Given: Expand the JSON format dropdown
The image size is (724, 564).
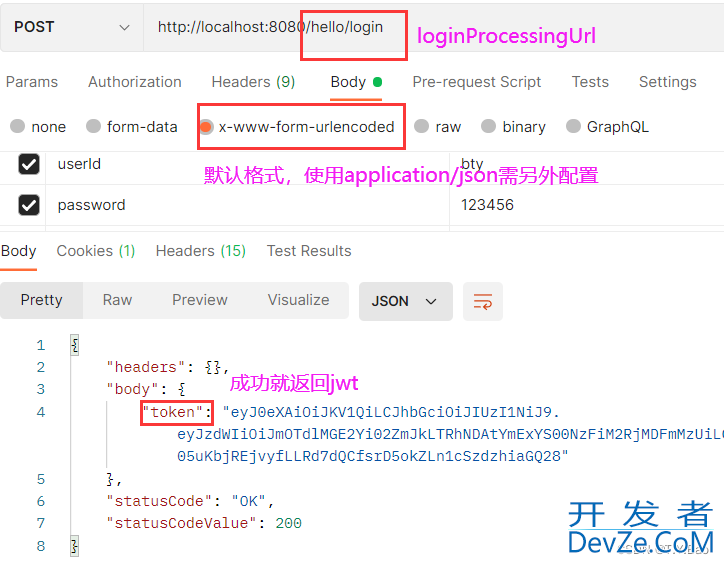Looking at the screenshot, I should pos(405,301).
